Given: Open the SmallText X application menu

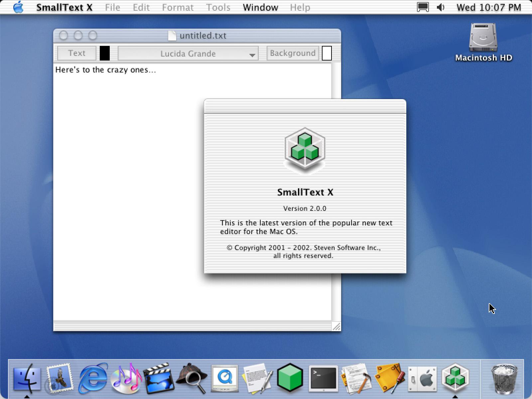Looking at the screenshot, I should 65,7.
